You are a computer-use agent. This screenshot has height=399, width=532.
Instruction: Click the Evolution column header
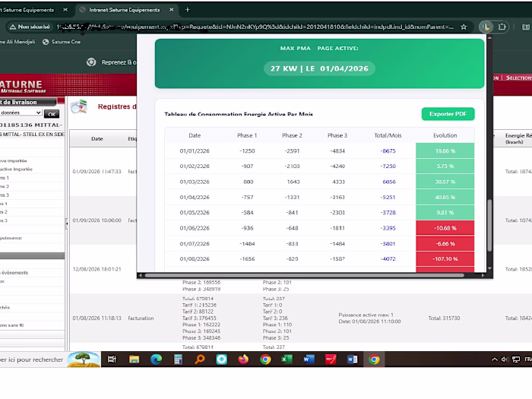click(x=445, y=135)
